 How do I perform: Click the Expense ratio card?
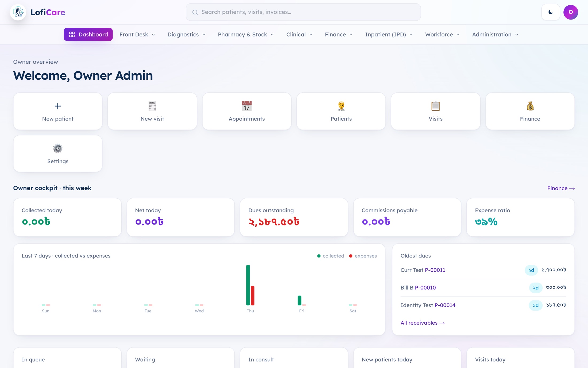(x=521, y=217)
